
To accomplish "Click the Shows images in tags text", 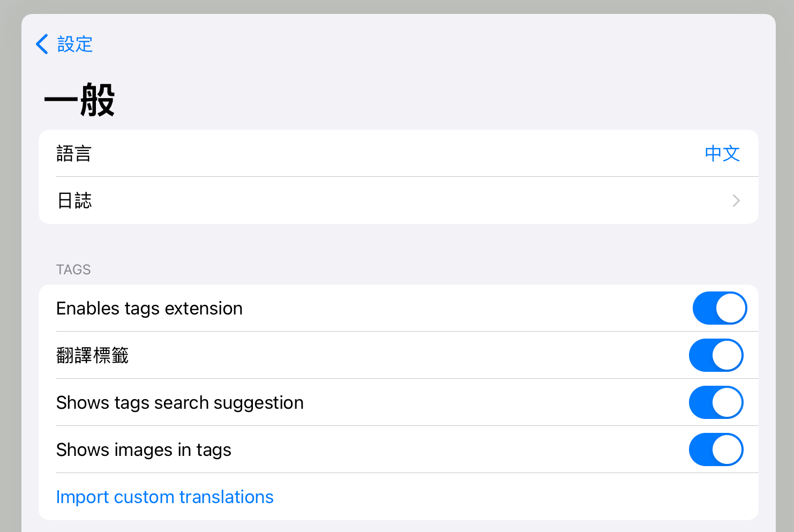I will point(144,450).
